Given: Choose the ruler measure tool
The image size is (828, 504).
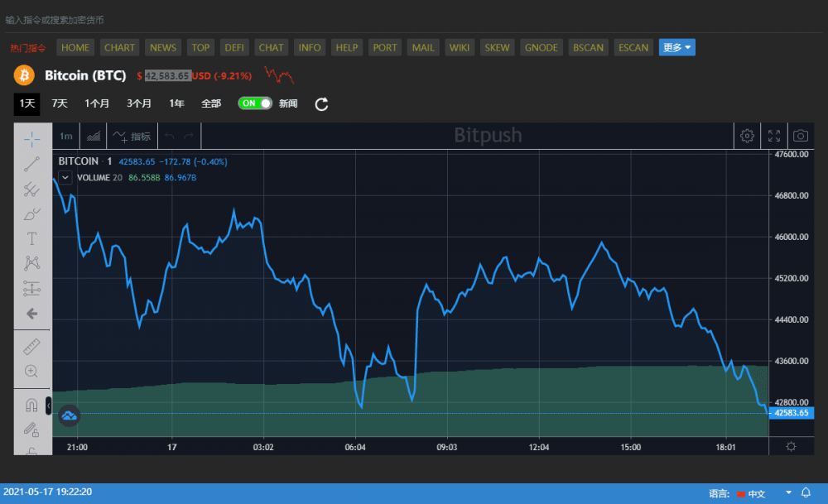Looking at the screenshot, I should click(x=31, y=346).
